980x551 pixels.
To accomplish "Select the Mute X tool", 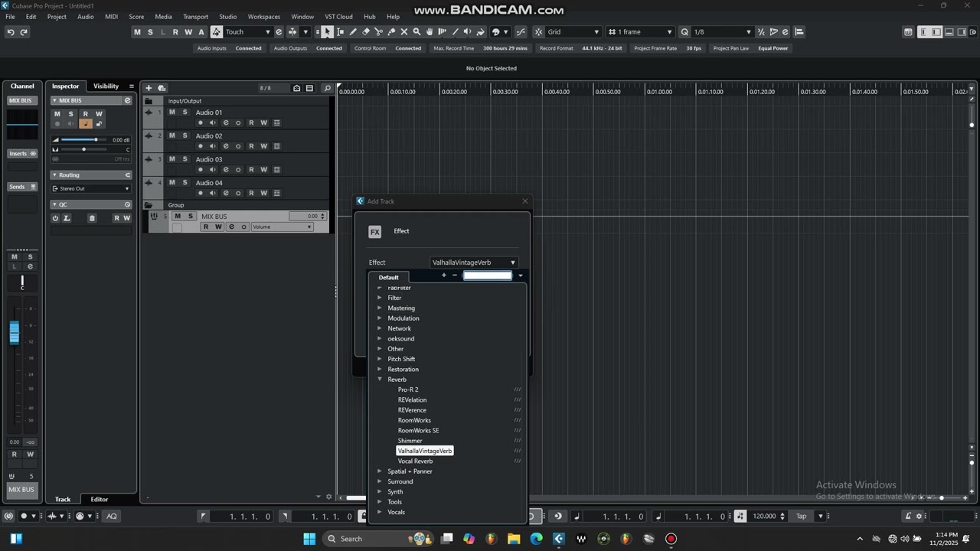I will pyautogui.click(x=404, y=32).
